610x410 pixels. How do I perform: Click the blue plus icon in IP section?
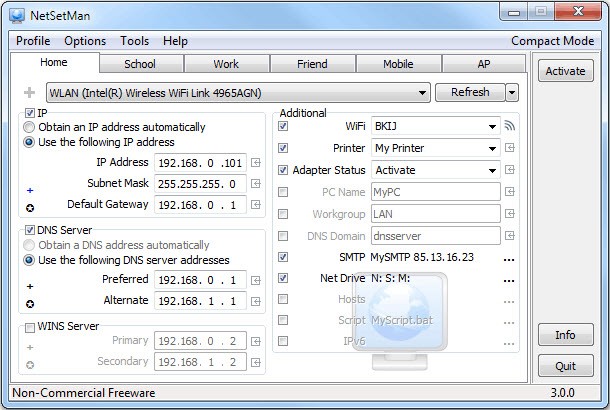[30, 190]
